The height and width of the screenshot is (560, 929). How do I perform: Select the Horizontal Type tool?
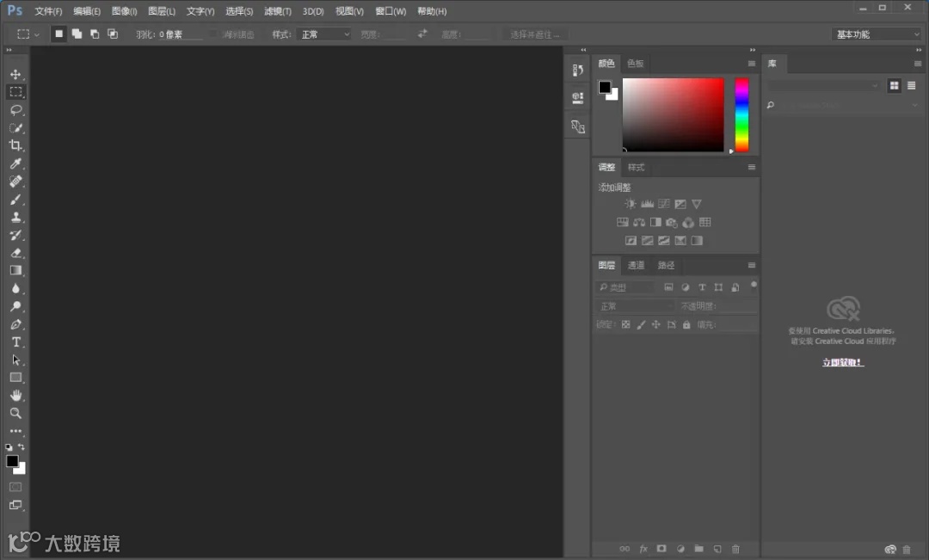coord(15,342)
